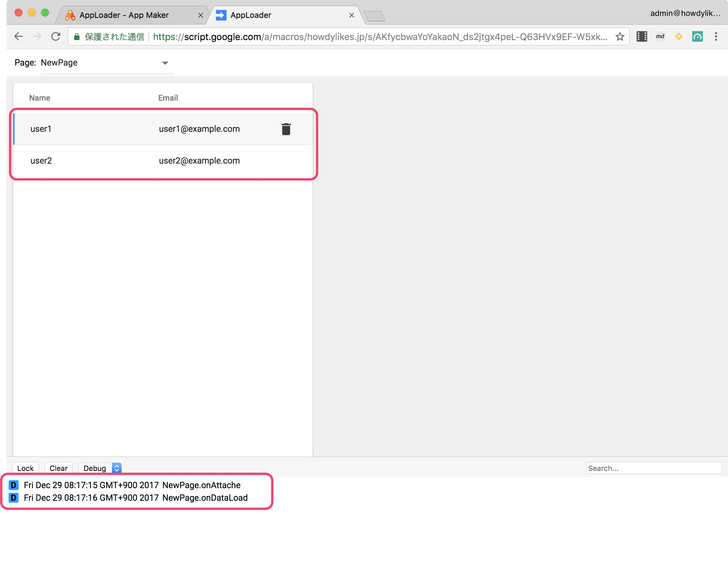Select the user2 name cell
The height and width of the screenshot is (563, 728).
tap(41, 161)
